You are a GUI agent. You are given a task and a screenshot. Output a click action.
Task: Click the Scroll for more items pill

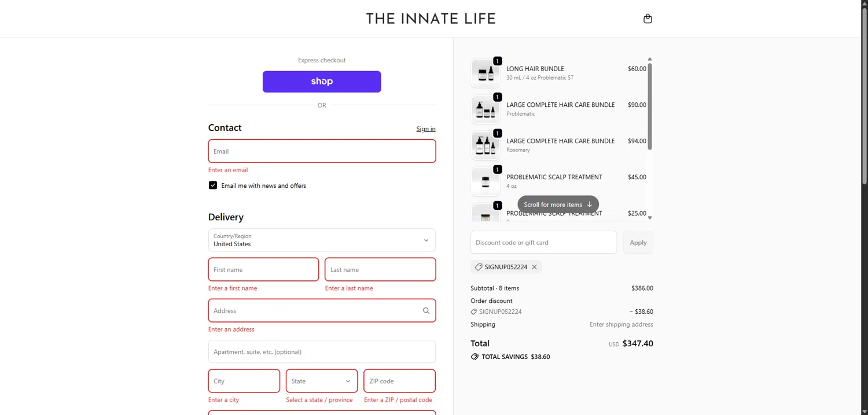(558, 205)
